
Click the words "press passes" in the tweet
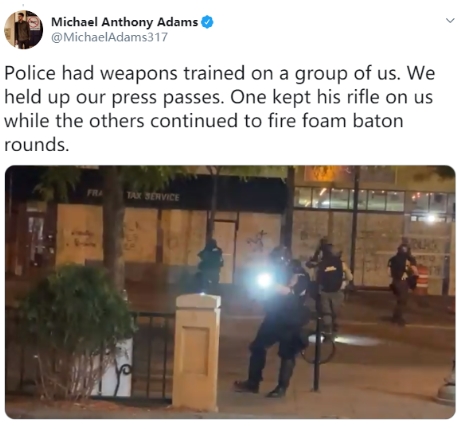click(166, 97)
